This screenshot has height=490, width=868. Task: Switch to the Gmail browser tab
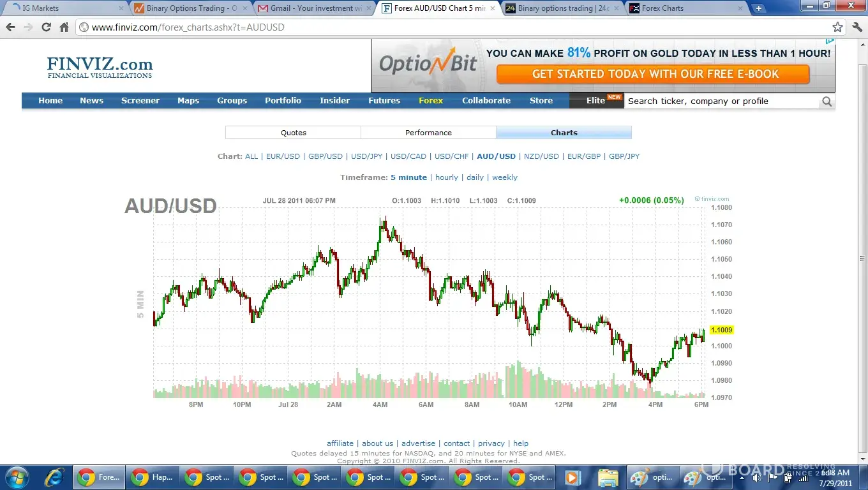coord(315,8)
